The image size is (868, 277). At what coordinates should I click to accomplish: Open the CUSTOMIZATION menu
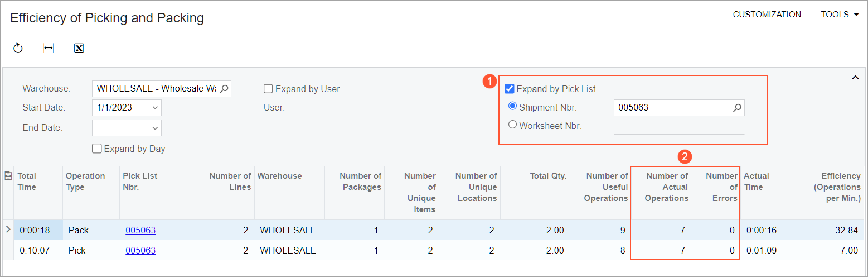pyautogui.click(x=767, y=15)
